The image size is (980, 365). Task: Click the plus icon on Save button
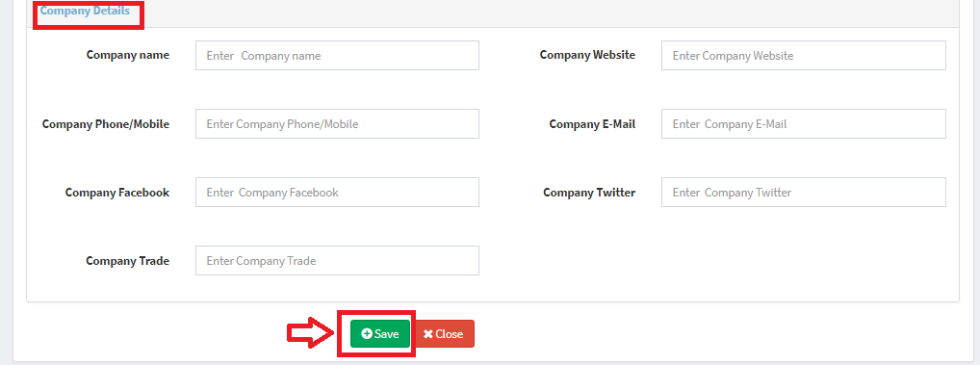coord(367,334)
